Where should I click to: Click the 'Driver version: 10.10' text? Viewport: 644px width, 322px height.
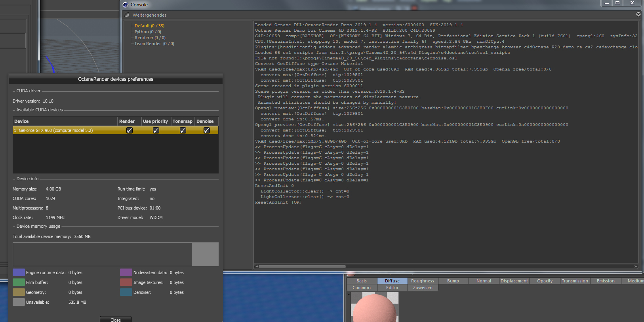(x=33, y=101)
